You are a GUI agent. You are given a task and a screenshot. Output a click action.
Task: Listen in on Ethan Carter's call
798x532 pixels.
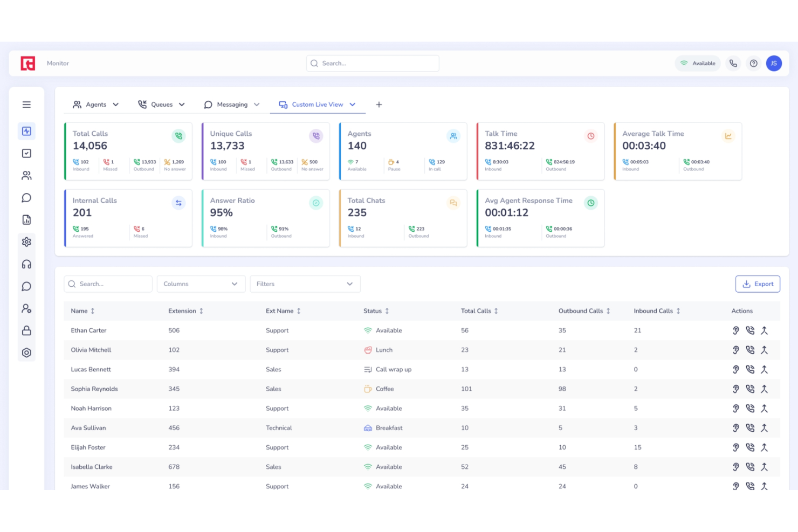[736, 330]
